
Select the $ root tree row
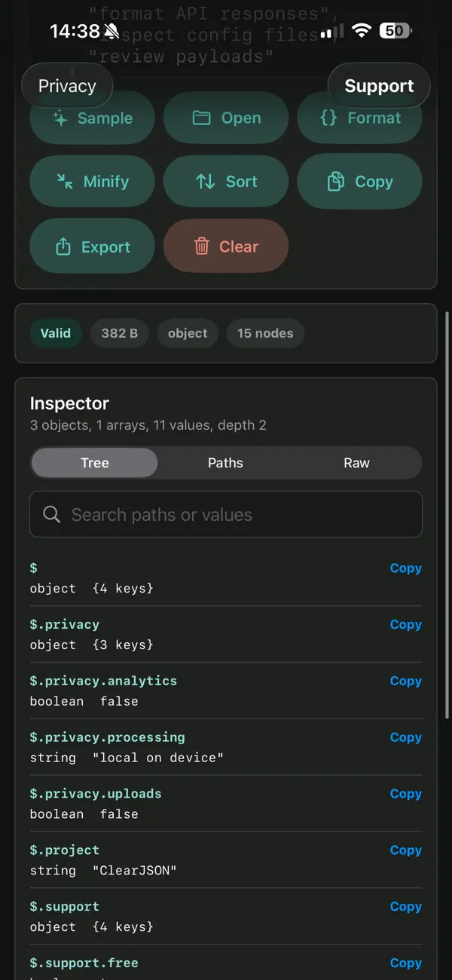tap(226, 578)
